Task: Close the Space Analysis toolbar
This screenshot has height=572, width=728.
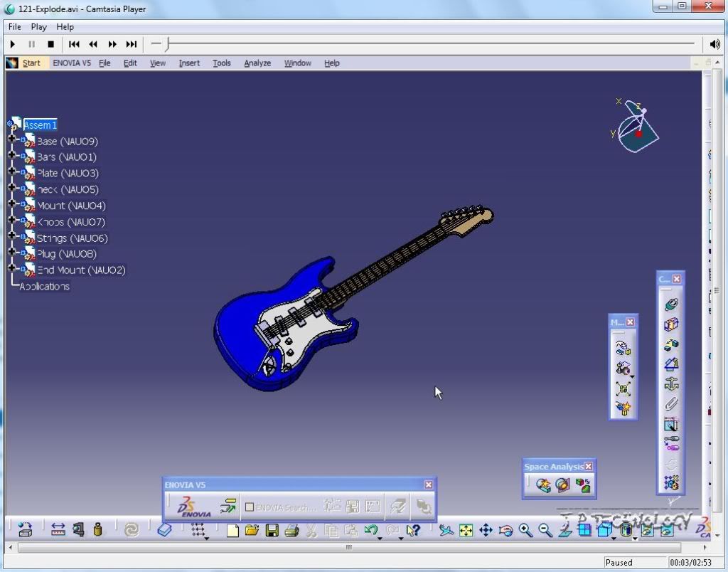Action: tap(588, 466)
